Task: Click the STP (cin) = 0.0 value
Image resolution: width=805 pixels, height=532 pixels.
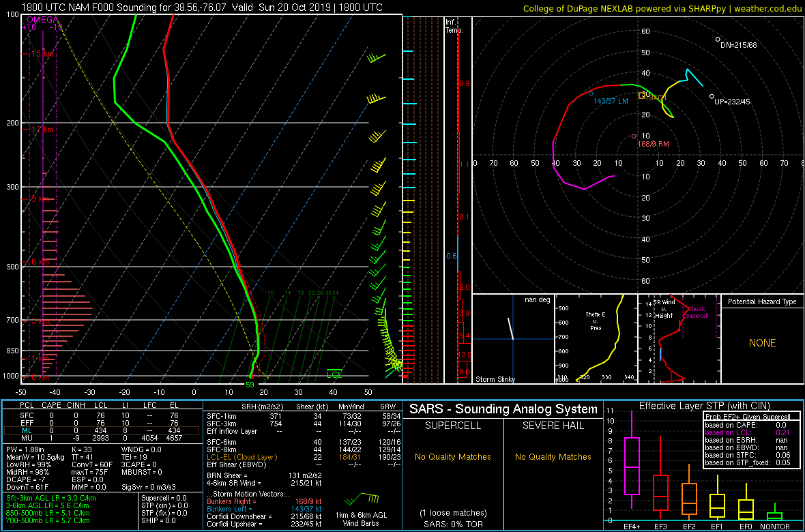Action: tap(164, 505)
